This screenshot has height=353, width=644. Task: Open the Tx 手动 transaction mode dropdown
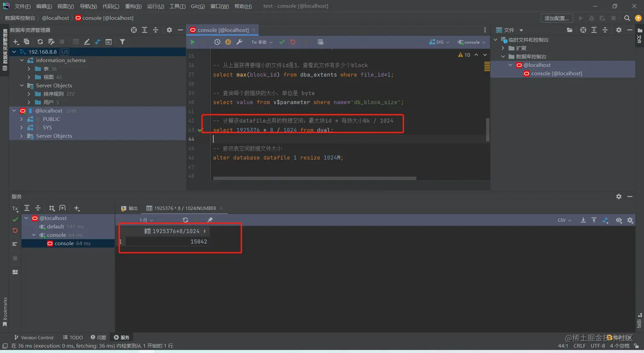tap(262, 42)
